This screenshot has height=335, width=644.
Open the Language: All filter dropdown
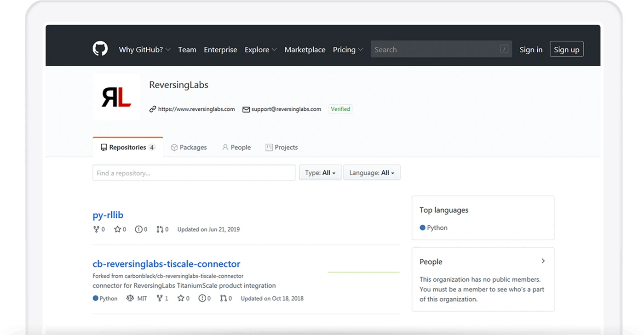coord(372,172)
